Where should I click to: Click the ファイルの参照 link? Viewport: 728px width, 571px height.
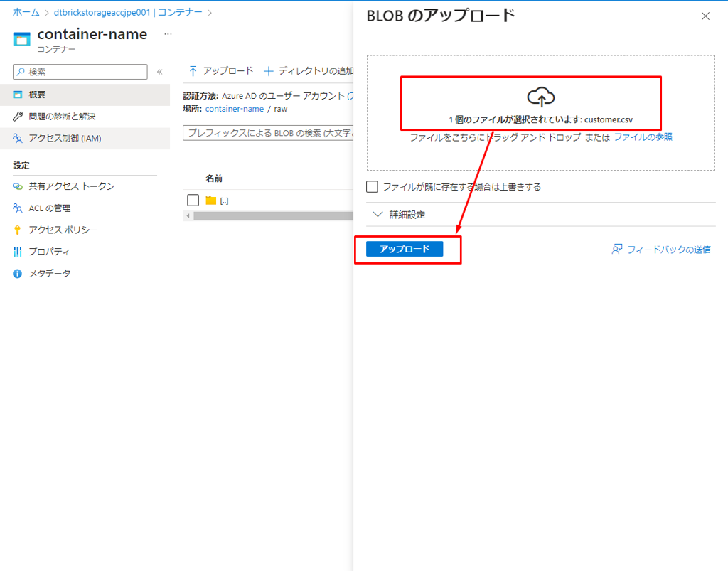tap(643, 137)
